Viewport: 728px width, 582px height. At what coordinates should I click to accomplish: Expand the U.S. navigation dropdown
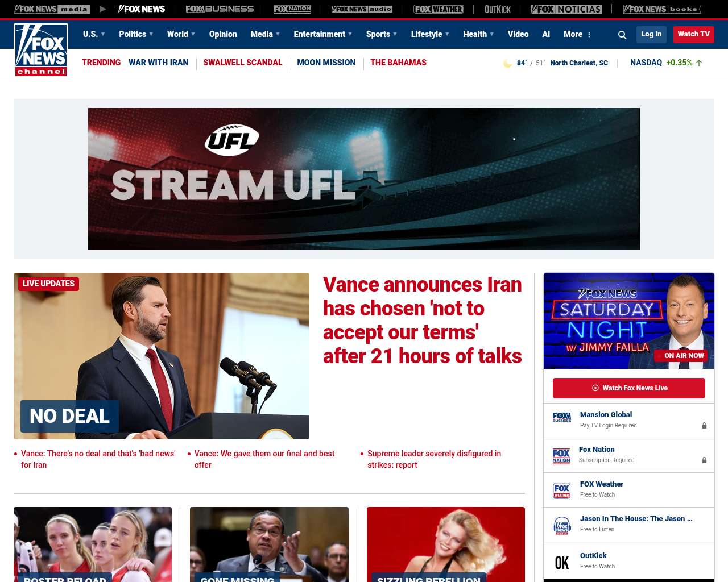click(x=94, y=34)
